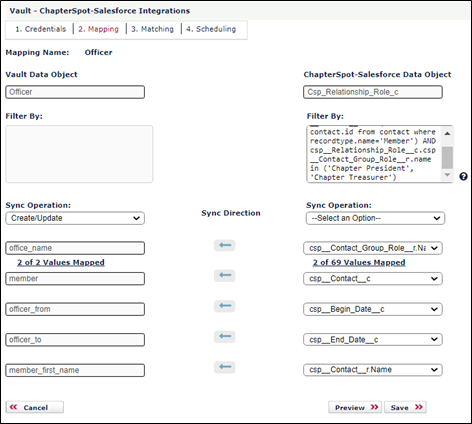Click the Sync Direction label
The height and width of the screenshot is (424, 472).
231,213
